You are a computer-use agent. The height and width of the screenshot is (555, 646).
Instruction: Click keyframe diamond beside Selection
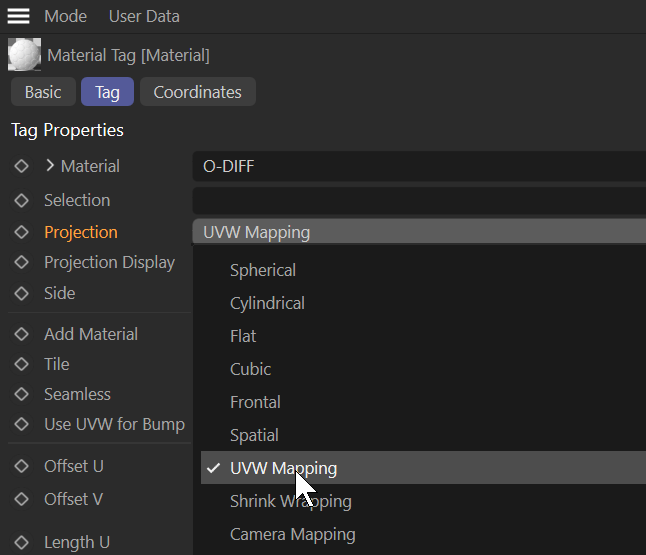point(21,200)
